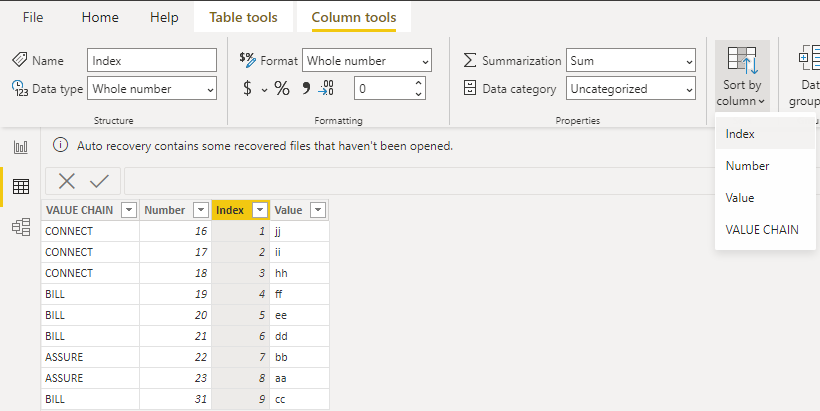Click the Sort by column button
Screen dimensions: 820x411
coord(742,76)
